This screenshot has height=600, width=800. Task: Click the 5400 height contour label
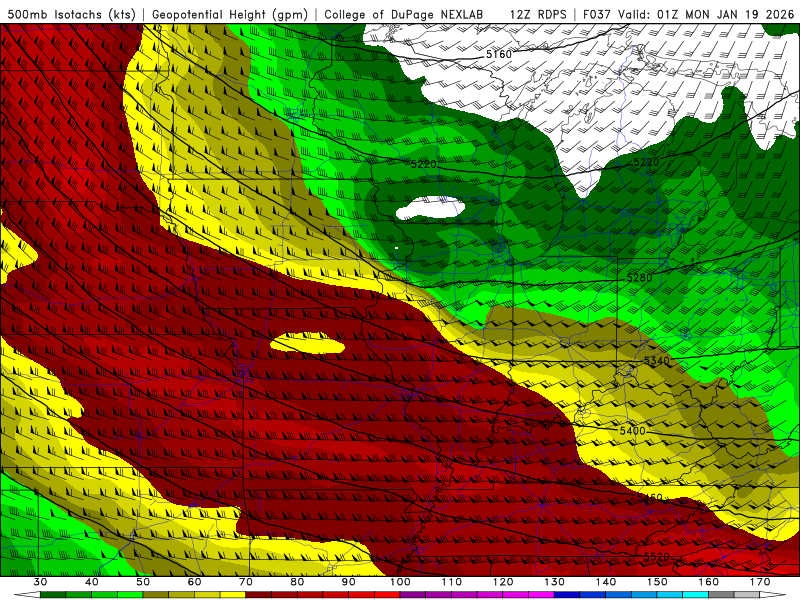coord(633,431)
